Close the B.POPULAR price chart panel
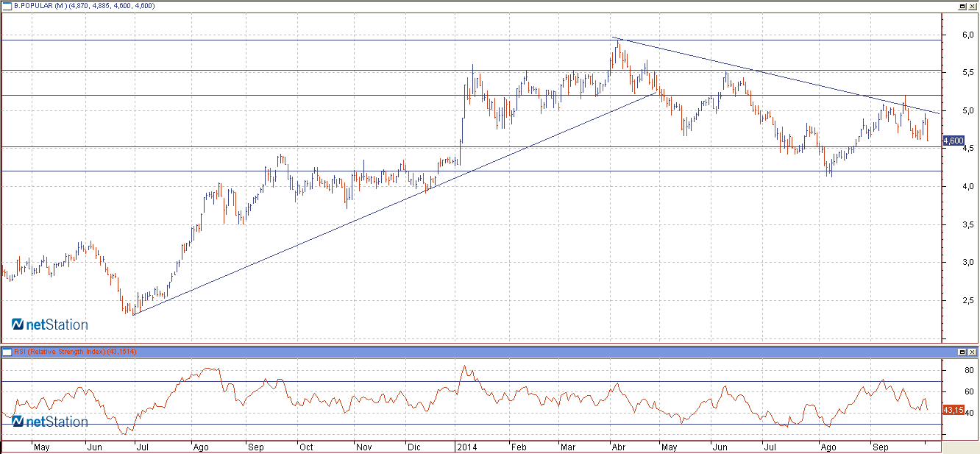 point(972,6)
